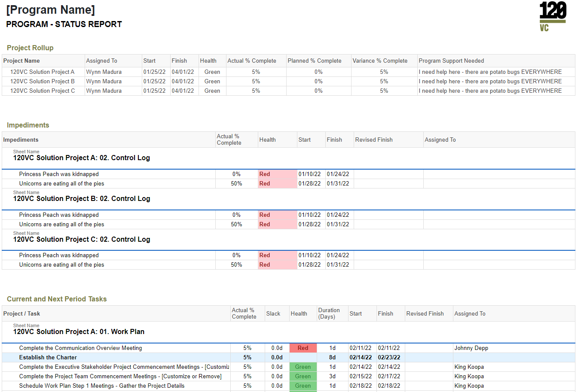The height and width of the screenshot is (392, 578).
Task: Click the 8d duration for Establish the Charter
Action: 332,358
